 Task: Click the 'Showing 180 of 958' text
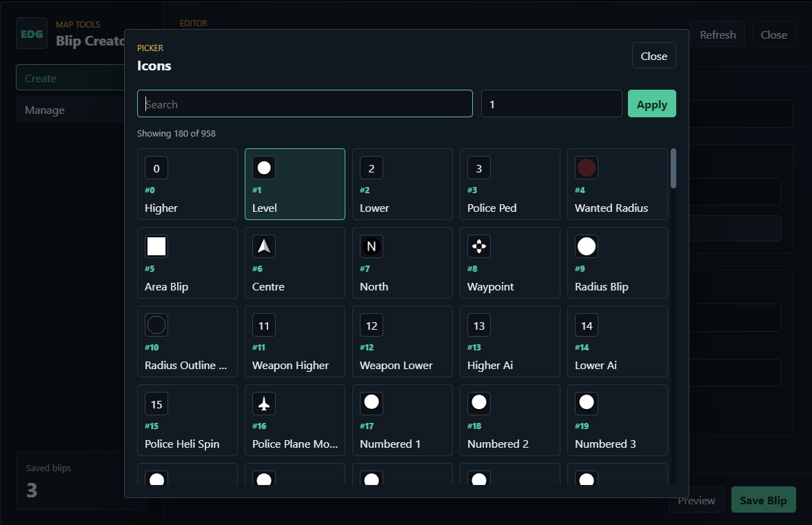tap(176, 133)
